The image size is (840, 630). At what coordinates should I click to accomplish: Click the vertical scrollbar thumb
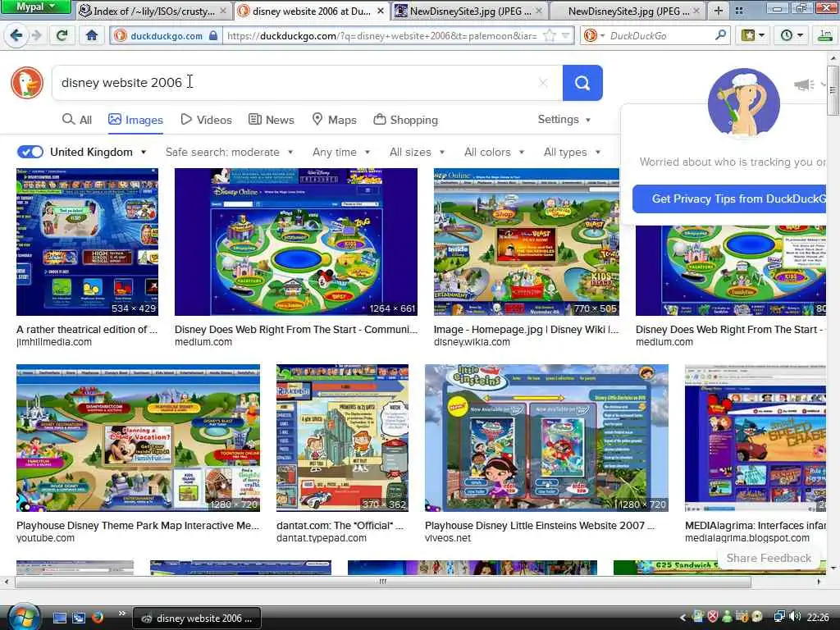[833, 89]
